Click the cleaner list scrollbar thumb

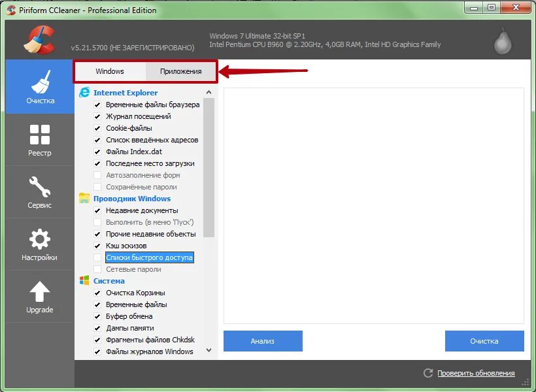(x=209, y=167)
